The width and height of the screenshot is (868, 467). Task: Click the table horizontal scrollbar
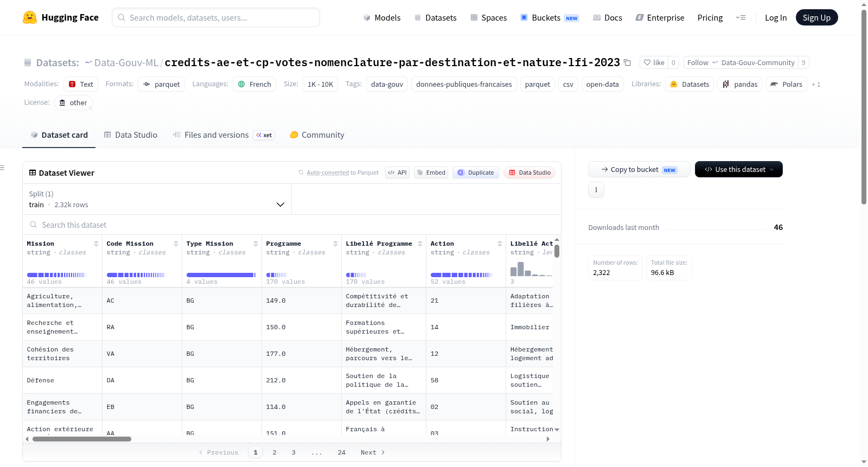(x=82, y=439)
